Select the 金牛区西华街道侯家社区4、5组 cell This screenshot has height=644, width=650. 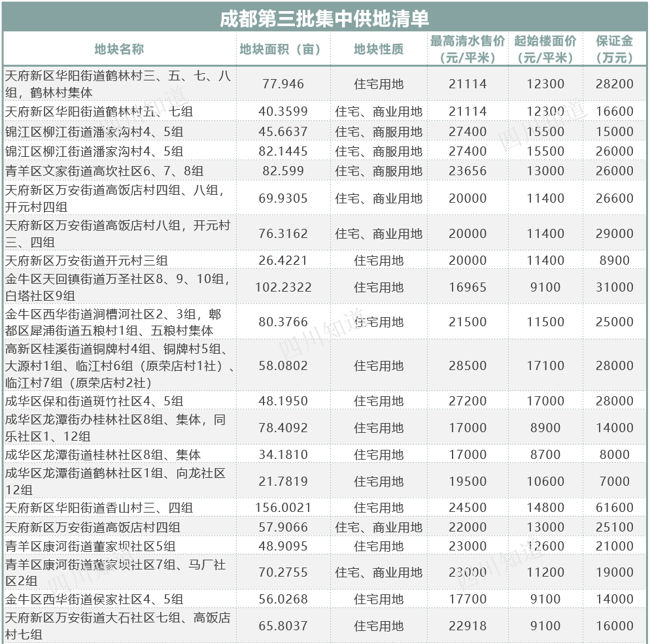94,599
